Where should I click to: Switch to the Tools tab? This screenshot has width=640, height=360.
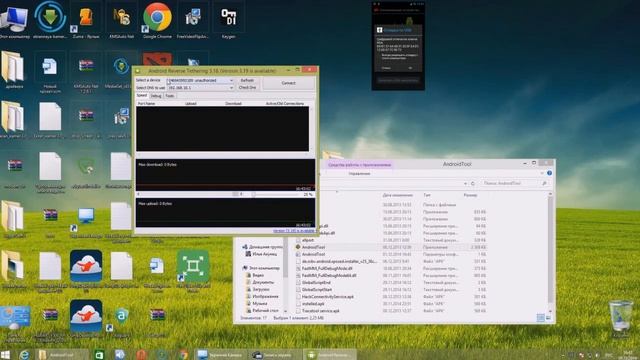pyautogui.click(x=170, y=96)
